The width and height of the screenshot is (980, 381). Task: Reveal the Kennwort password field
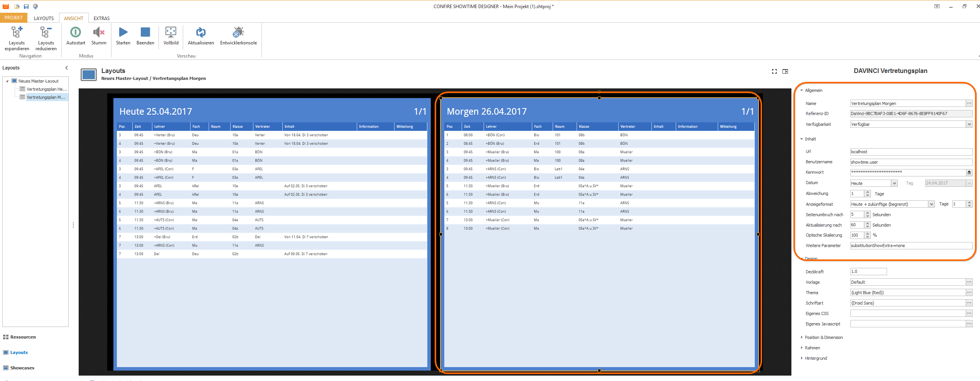tap(969, 173)
